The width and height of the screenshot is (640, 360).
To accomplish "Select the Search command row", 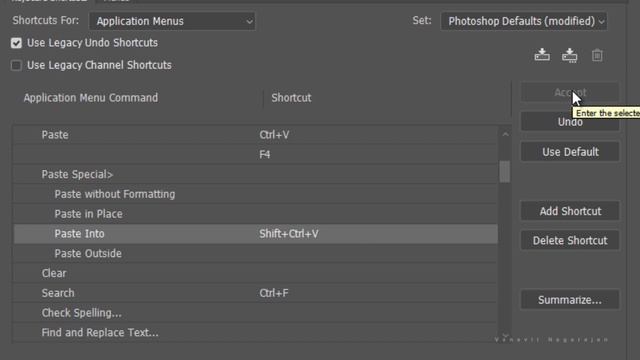I will pos(256,293).
